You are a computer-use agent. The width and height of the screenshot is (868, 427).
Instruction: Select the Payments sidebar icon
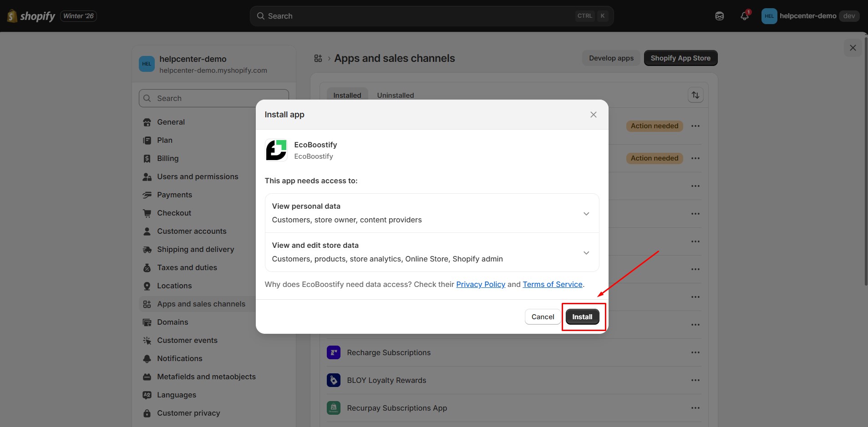pos(147,195)
